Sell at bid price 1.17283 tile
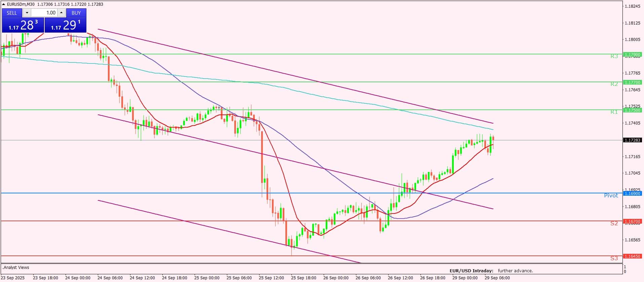Viewport: 644px width, 282px height. coord(23,25)
